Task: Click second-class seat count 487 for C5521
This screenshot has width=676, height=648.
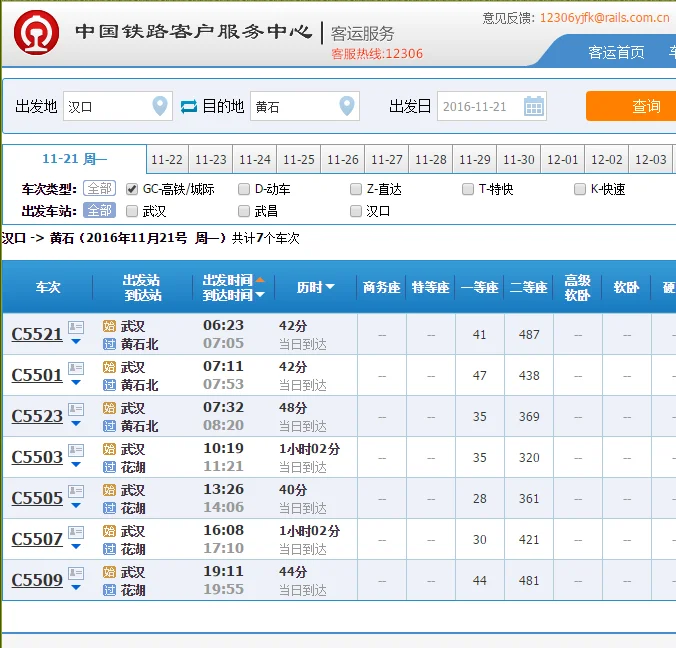Action: (x=529, y=335)
